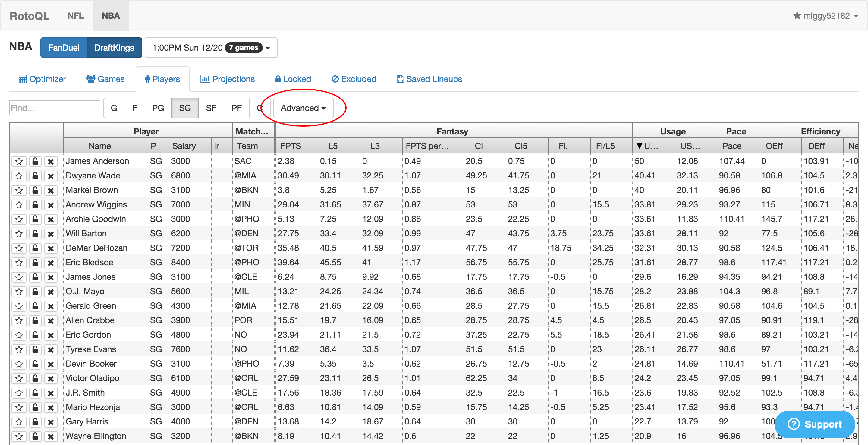Toggle lock on Tyreke Evans

tap(35, 350)
